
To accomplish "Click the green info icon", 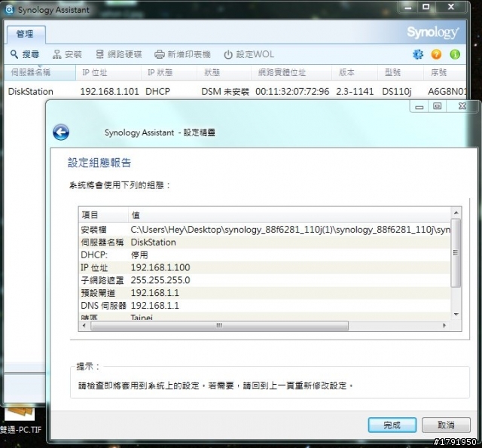I will click(455, 54).
